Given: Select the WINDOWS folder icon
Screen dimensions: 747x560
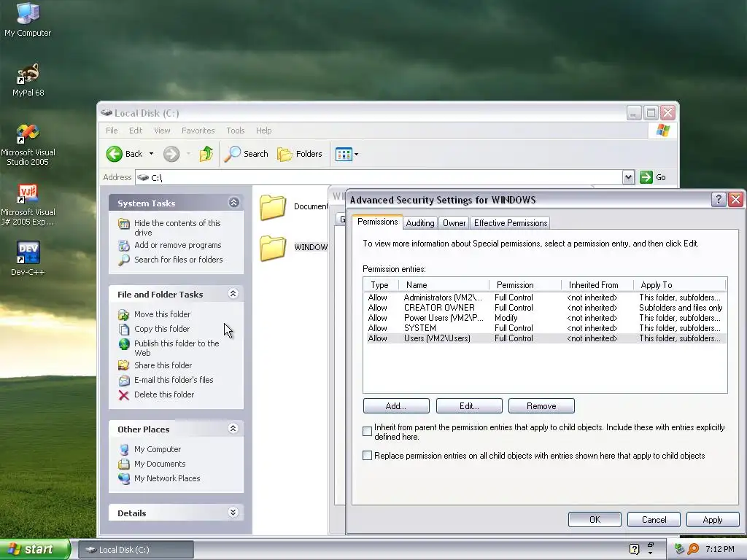Looking at the screenshot, I should pos(273,248).
